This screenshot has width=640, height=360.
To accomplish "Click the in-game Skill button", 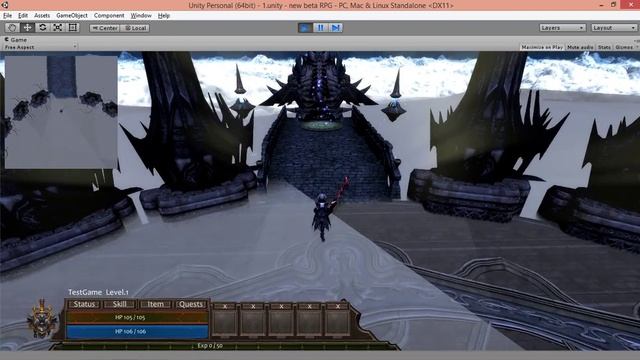I will [119, 304].
